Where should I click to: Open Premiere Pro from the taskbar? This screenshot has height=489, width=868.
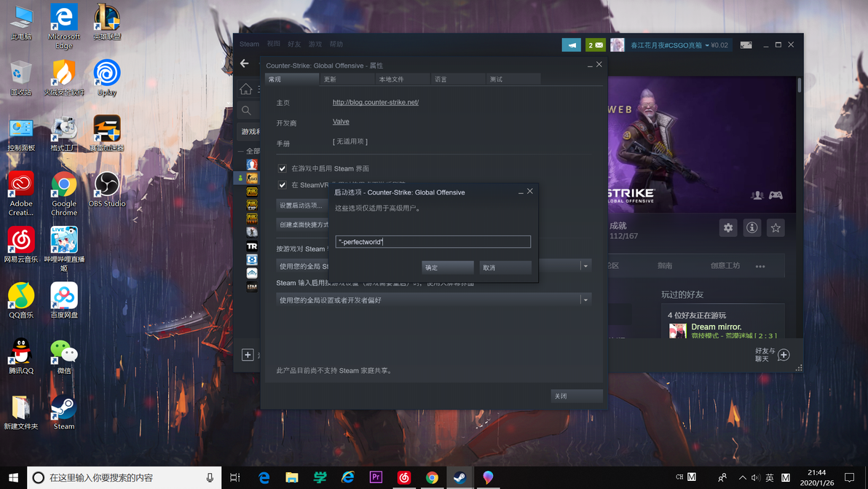click(376, 477)
